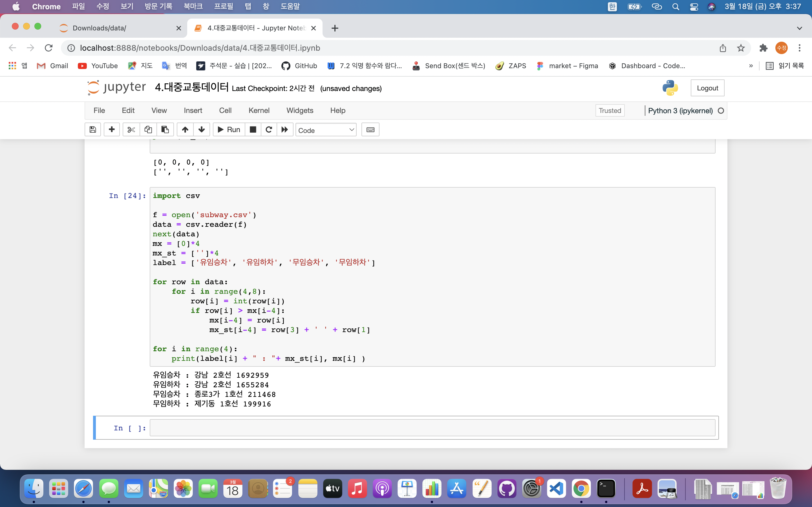812x507 pixels.
Task: Bookmark this page with star icon
Action: pyautogui.click(x=741, y=48)
